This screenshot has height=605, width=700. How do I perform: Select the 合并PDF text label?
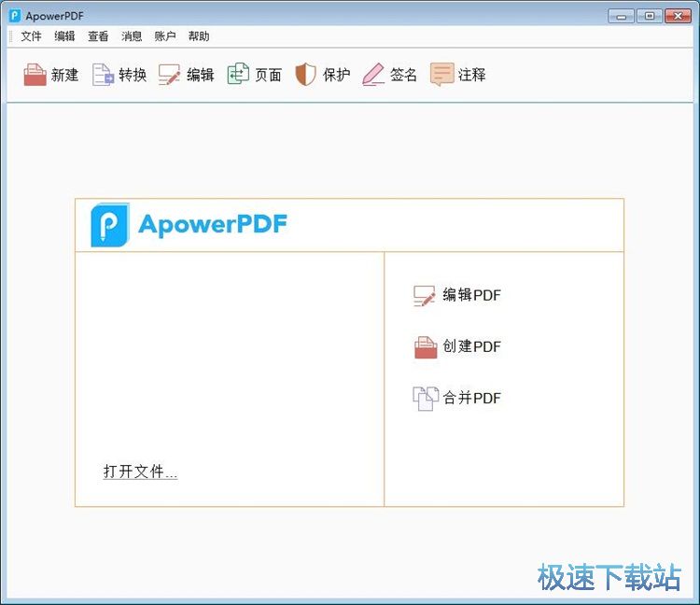pos(472,398)
